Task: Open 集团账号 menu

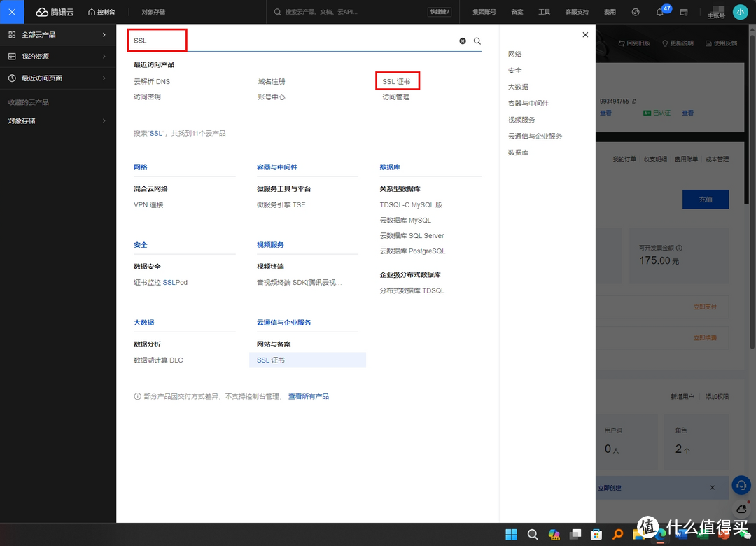Action: [484, 12]
